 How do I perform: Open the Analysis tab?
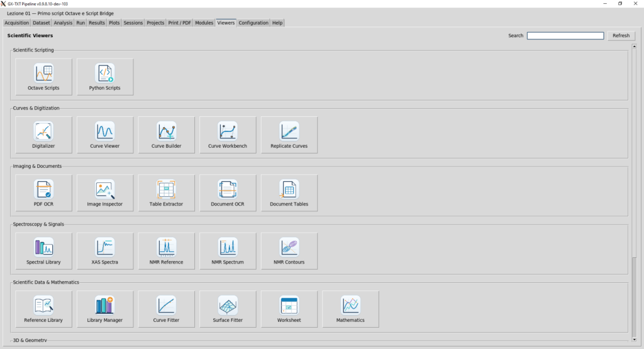(x=63, y=23)
